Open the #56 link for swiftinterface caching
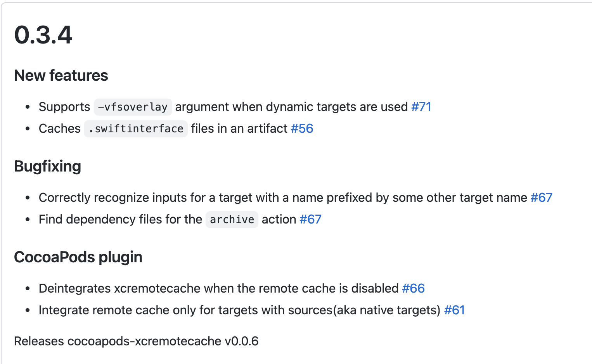The image size is (592, 364). [302, 128]
